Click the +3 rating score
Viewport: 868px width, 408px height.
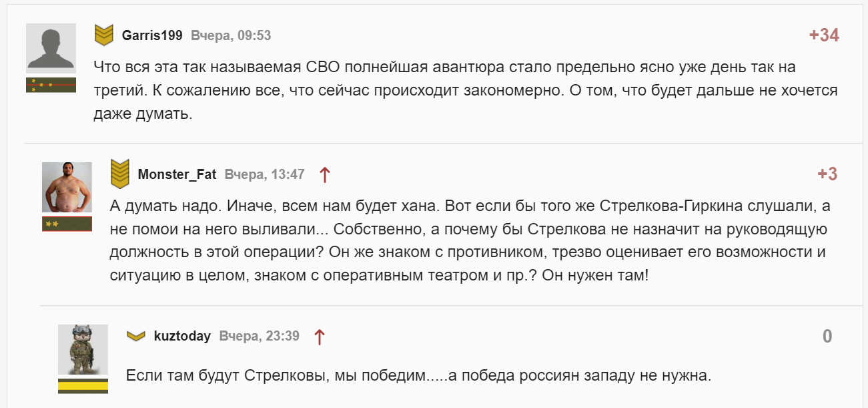coord(827,174)
